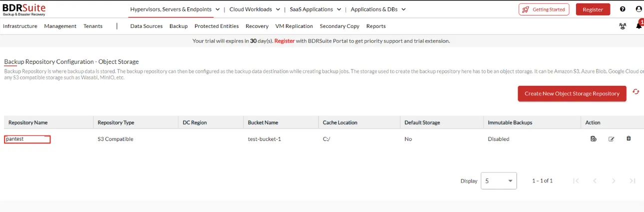
Task: Open the Reports menu
Action: click(376, 26)
